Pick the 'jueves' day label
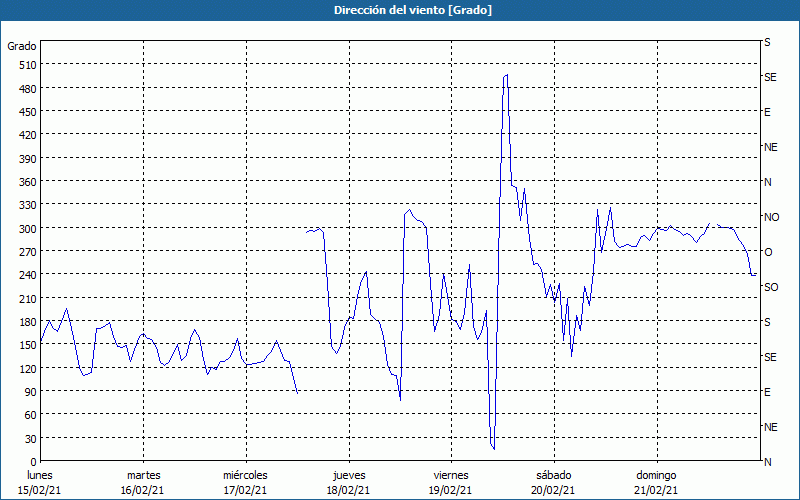 click(349, 475)
